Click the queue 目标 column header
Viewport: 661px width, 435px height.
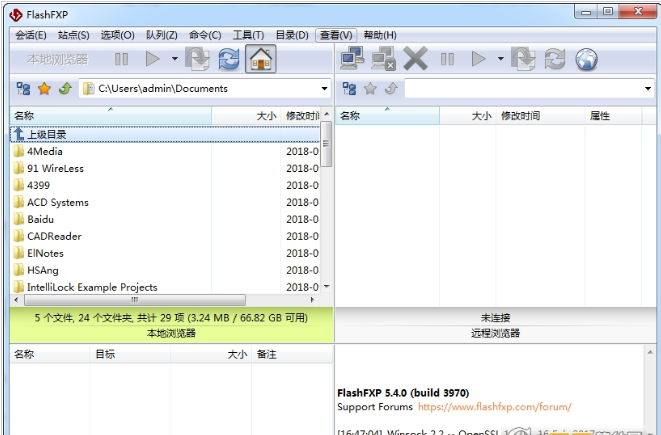(130, 354)
